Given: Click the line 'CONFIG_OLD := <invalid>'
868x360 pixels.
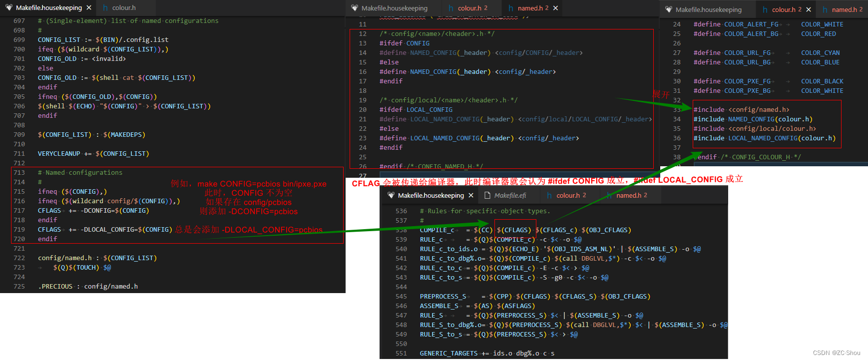Looking at the screenshot, I should 82,58.
